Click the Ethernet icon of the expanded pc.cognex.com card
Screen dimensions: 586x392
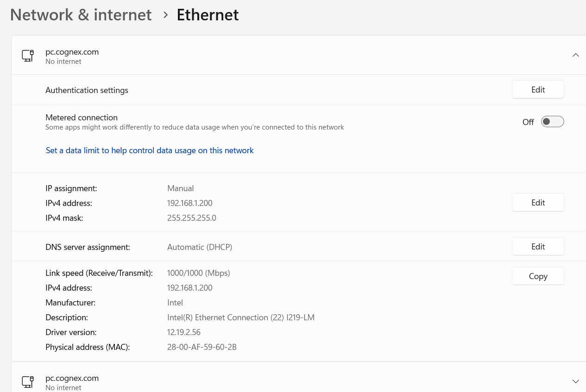click(x=28, y=56)
